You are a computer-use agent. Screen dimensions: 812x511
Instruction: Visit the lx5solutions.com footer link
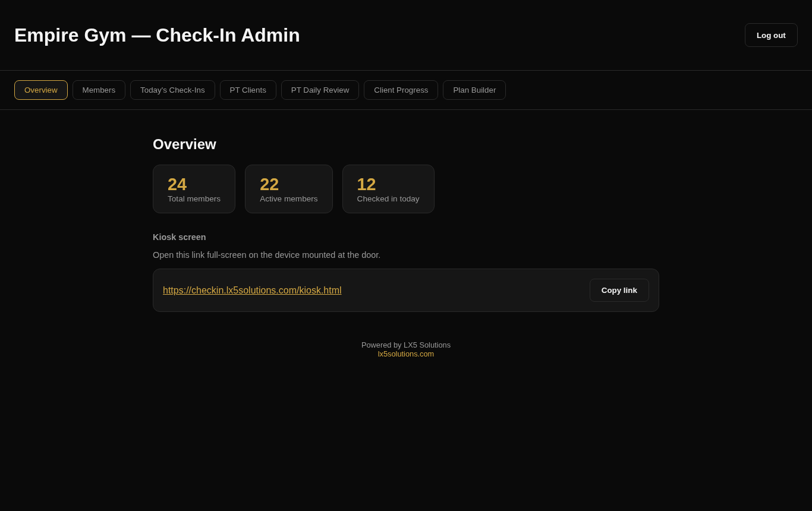pos(406,354)
